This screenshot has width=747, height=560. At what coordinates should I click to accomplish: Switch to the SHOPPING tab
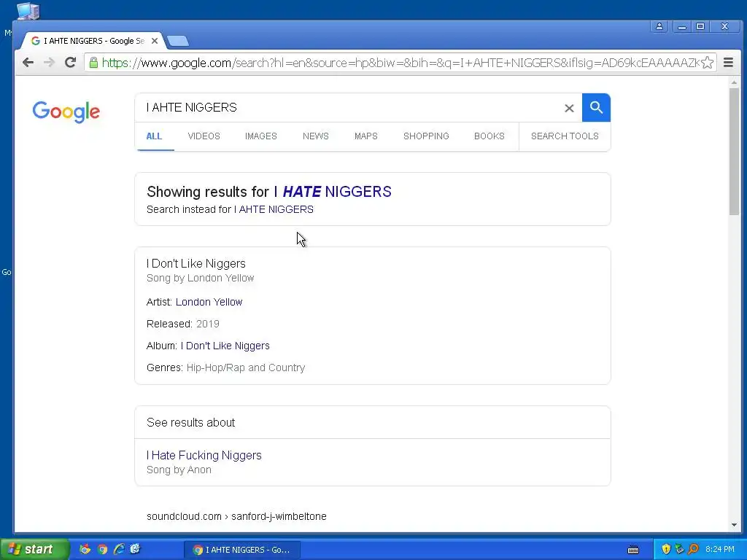coord(426,136)
